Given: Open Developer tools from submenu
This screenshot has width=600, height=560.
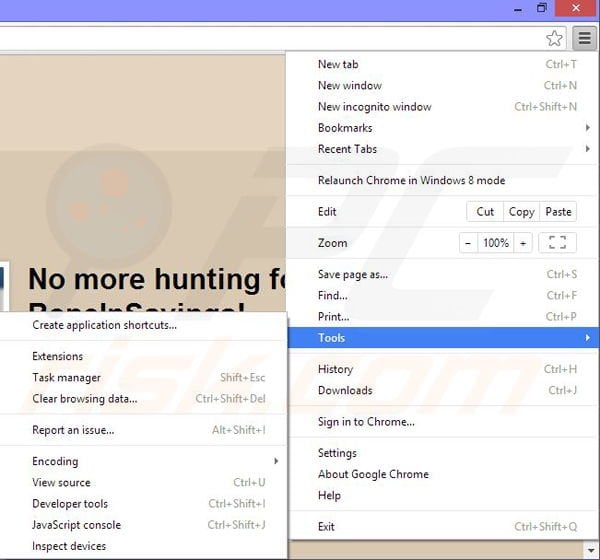Looking at the screenshot, I should click(143, 504).
